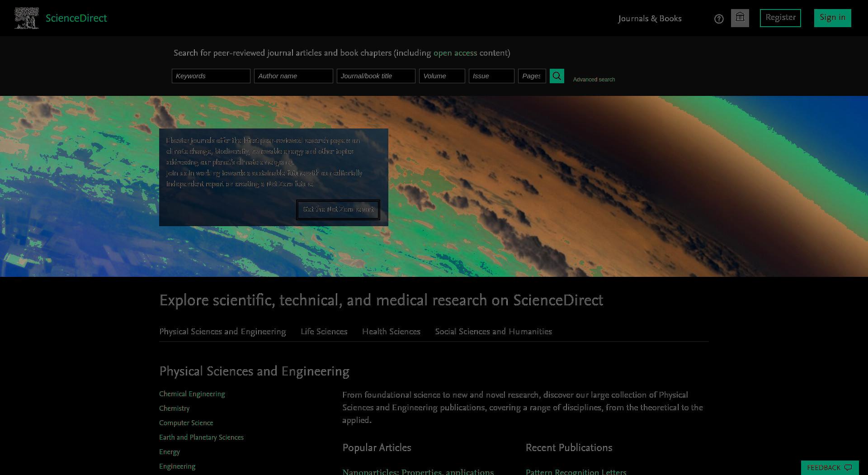This screenshot has width=868, height=475.
Task: Focus the Journal/book title field
Action: coord(376,76)
